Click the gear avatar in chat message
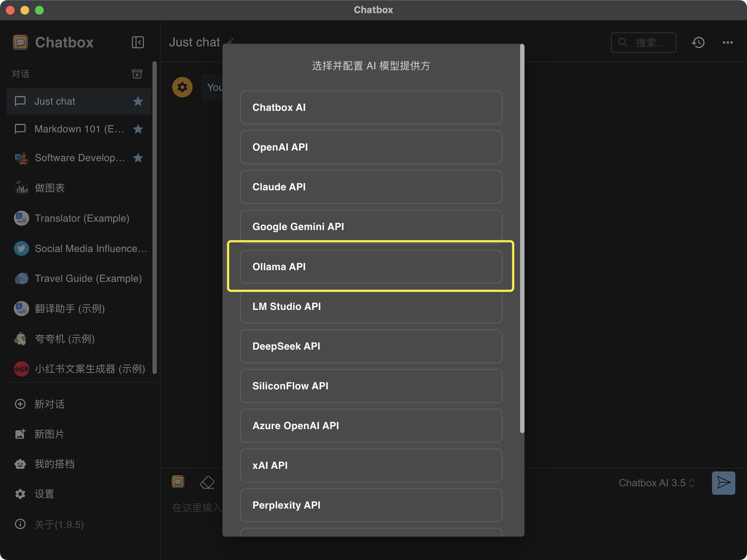747x560 pixels. (x=182, y=87)
